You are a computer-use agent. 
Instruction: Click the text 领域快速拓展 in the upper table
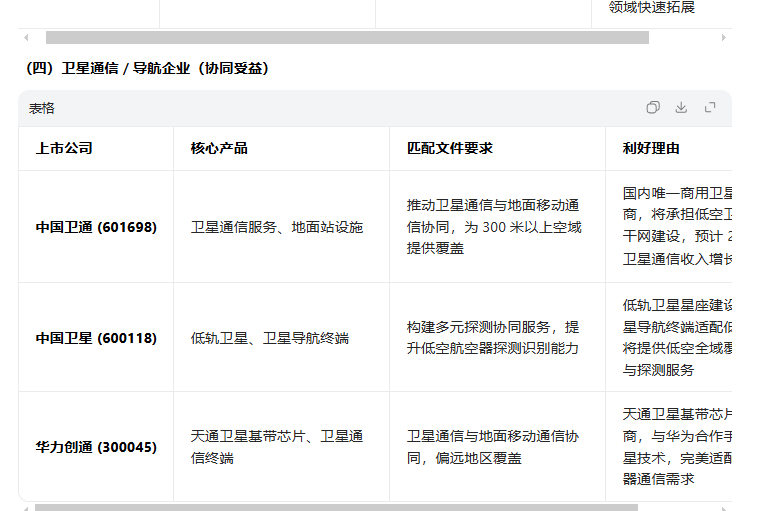pos(652,7)
